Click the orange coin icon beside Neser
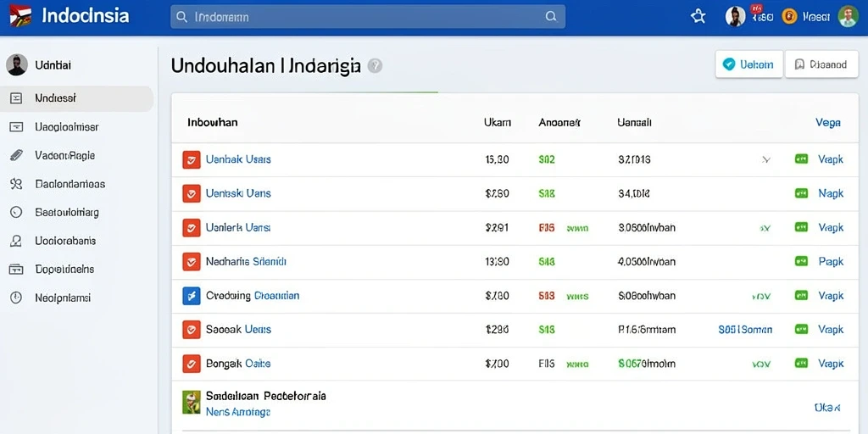 [x=789, y=17]
